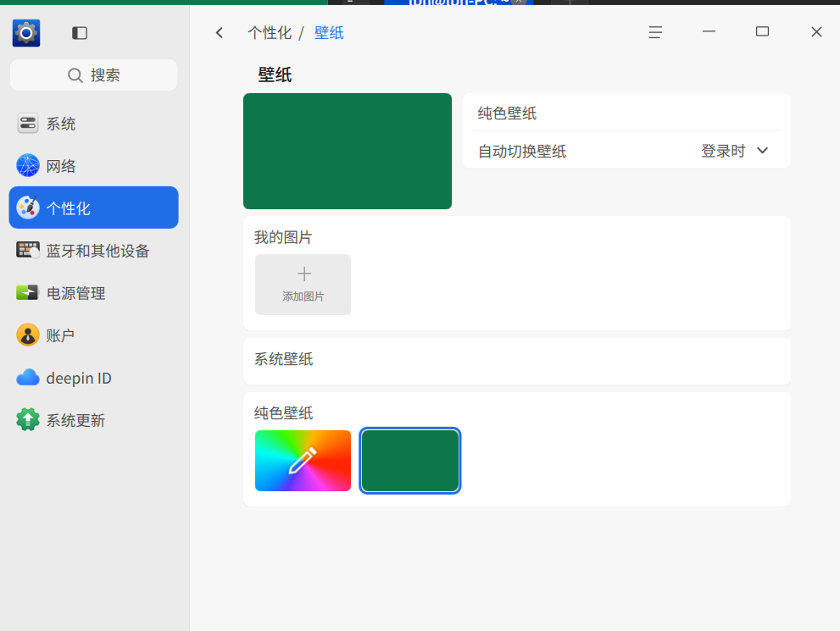This screenshot has width=840, height=631.
Task: Click the 添加图片 button
Action: (x=303, y=285)
